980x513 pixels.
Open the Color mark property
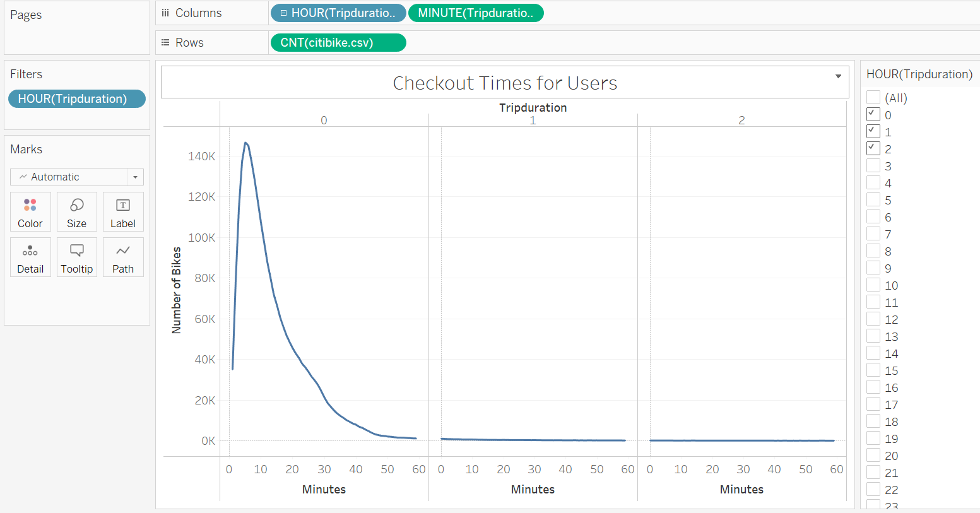[x=30, y=211]
